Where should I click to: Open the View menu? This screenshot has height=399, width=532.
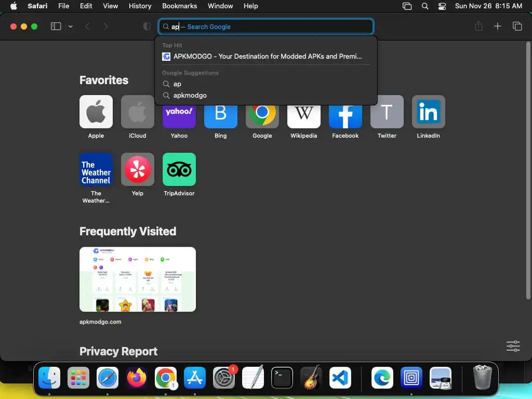click(x=110, y=6)
